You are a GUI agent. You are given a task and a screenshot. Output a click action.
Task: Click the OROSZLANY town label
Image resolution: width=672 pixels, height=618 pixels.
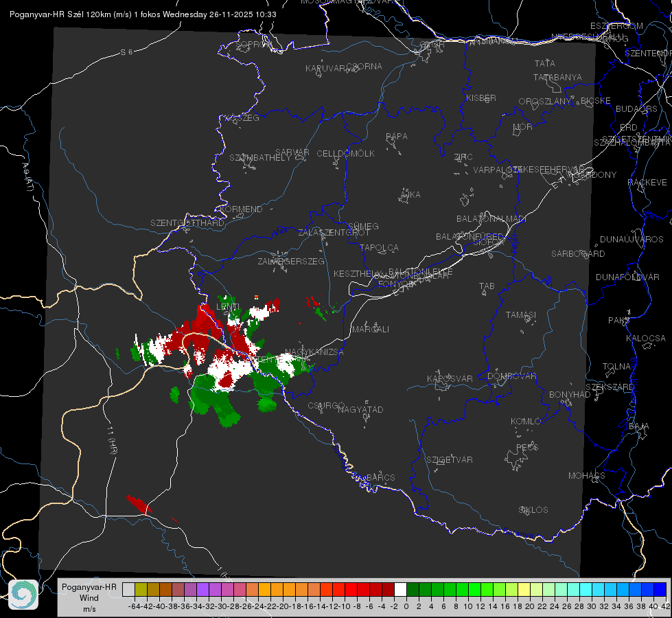point(545,102)
